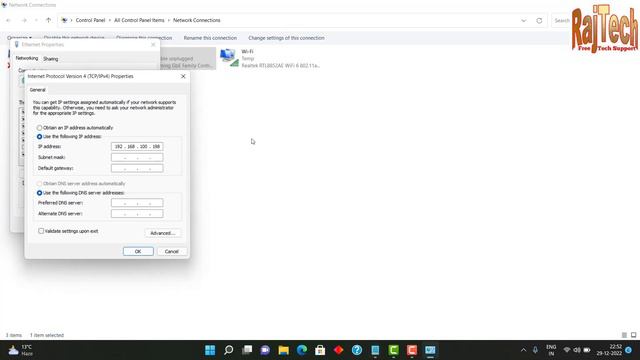Close the Ethernet Properties dialog

pyautogui.click(x=153, y=44)
